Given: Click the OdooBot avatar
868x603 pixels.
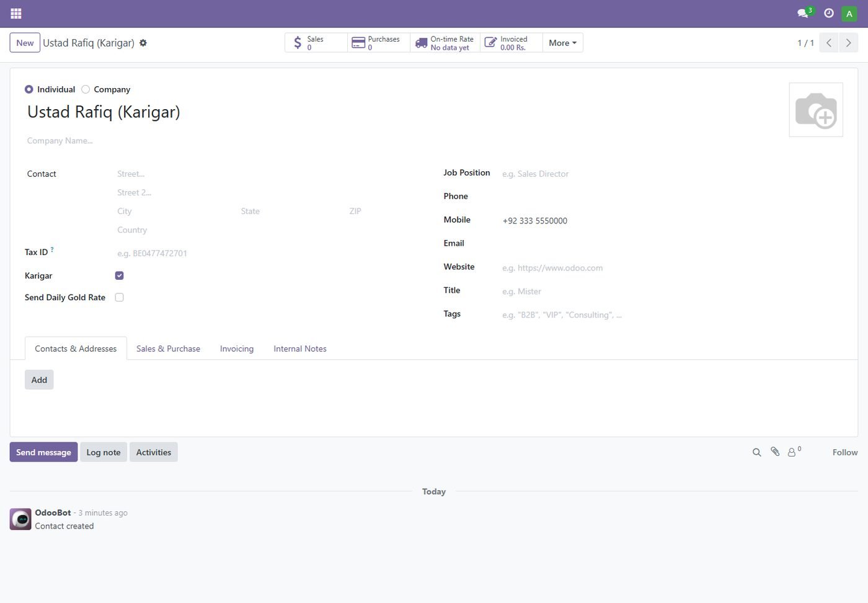Looking at the screenshot, I should point(20,519).
